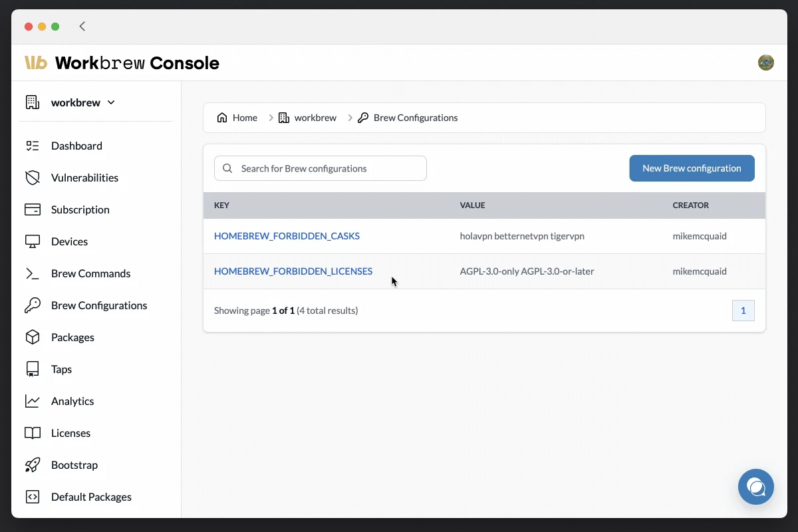Viewport: 798px width, 532px height.
Task: Open the HOMEBREW_FORBIDDEN_LICENSES configuration link
Action: (x=293, y=271)
